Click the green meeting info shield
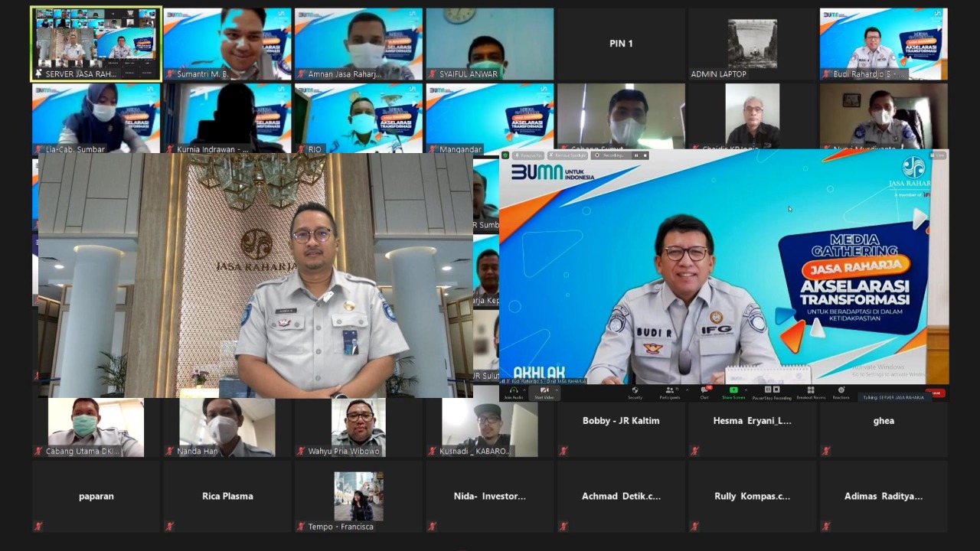 505,155
